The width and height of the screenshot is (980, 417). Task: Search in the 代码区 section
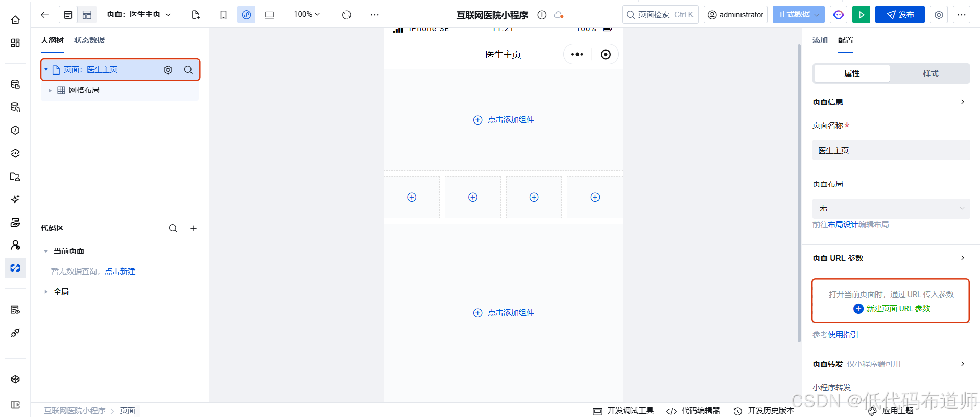[x=173, y=228]
